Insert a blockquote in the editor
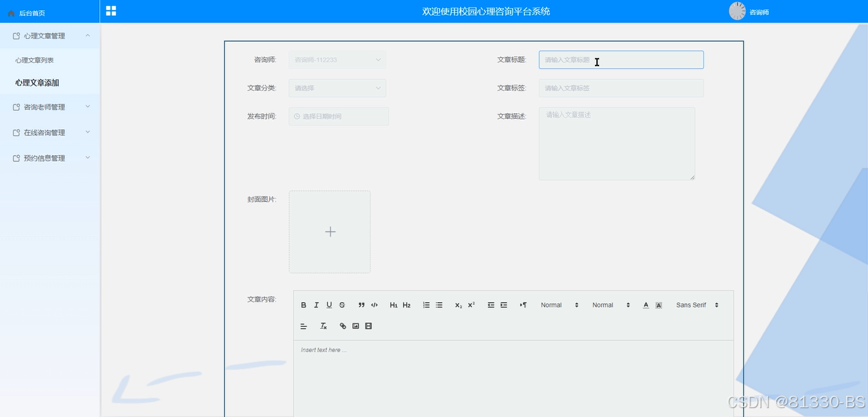 tap(361, 305)
